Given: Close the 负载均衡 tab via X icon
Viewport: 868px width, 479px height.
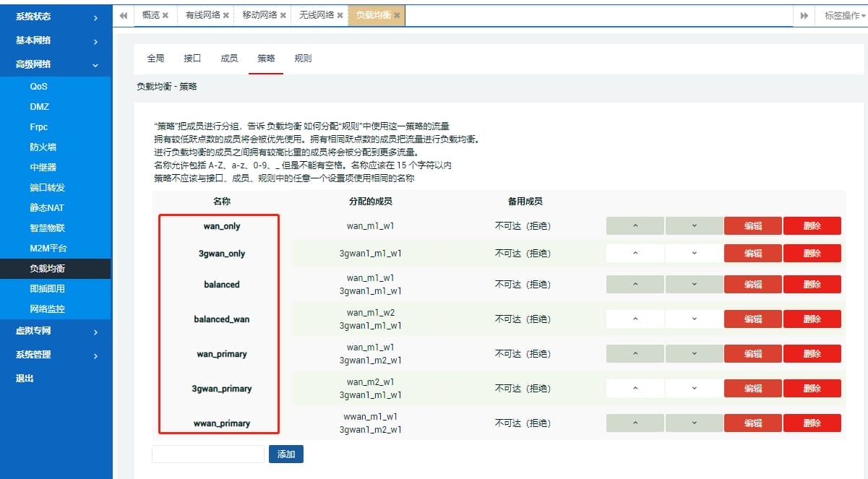Looking at the screenshot, I should click(x=397, y=15).
